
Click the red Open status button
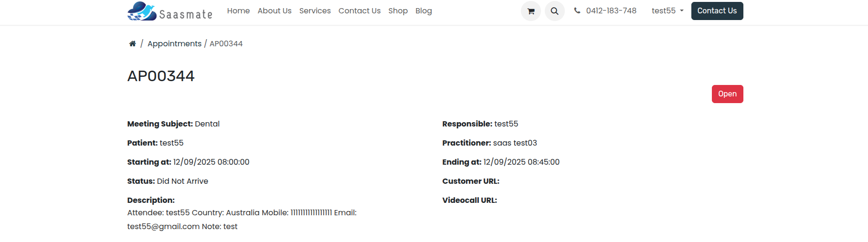click(x=727, y=94)
